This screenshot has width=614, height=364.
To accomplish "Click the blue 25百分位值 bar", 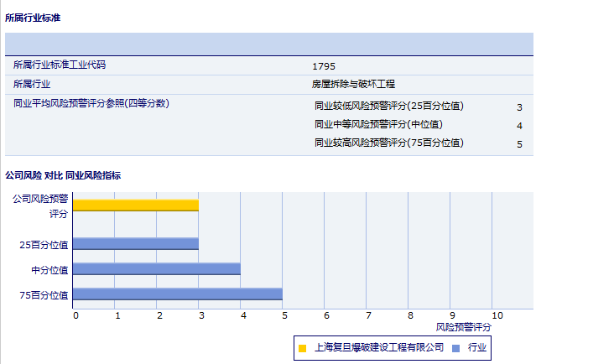I will [136, 243].
